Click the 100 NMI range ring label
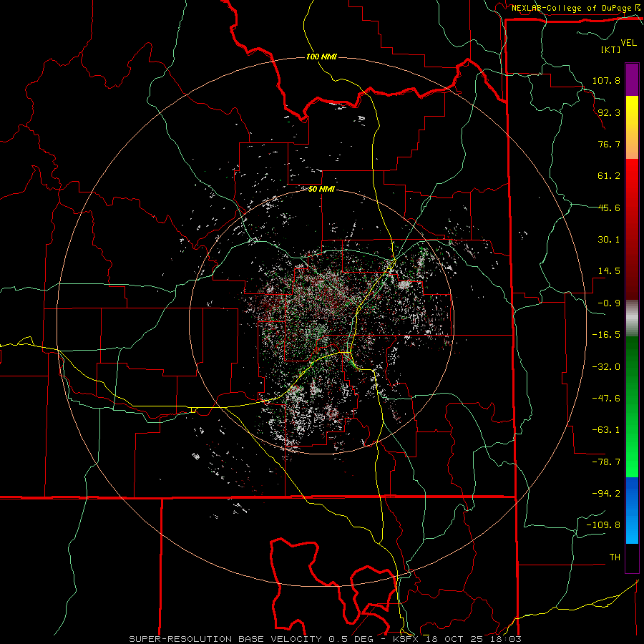This screenshot has height=644, width=644. [321, 57]
